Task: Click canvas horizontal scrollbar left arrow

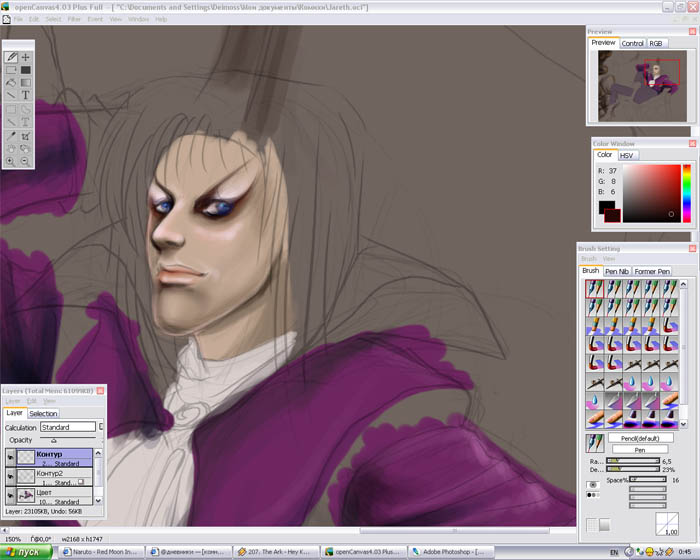Action: click(x=4, y=531)
